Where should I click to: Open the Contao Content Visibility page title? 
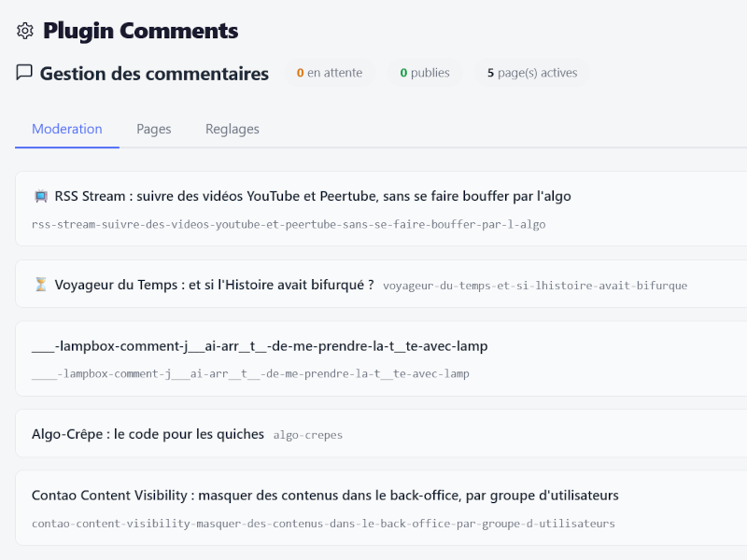point(325,496)
